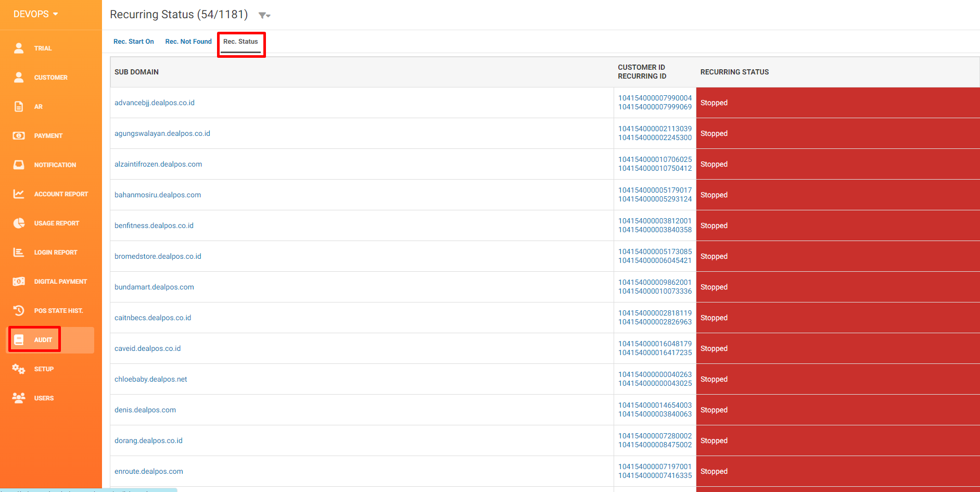Open the NOTIFICATION menu item
This screenshot has width=980, height=492.
point(55,165)
